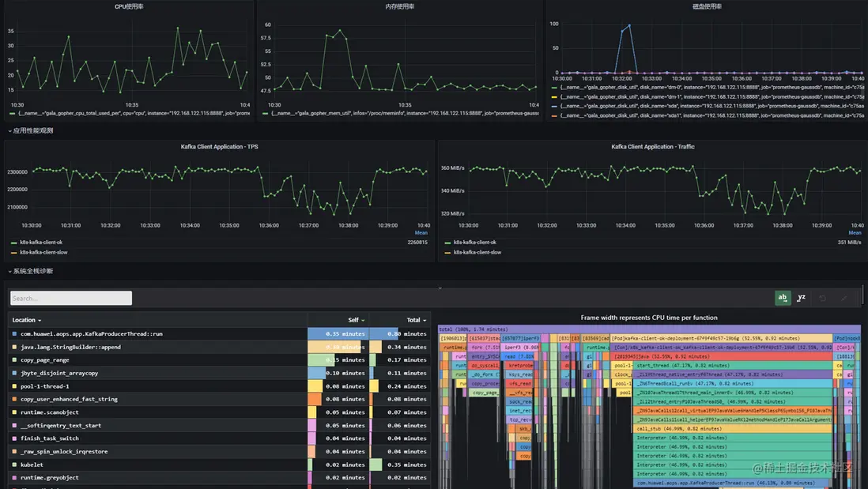
Task: Click the undo/reset arrow icon above flame graph
Action: click(823, 298)
